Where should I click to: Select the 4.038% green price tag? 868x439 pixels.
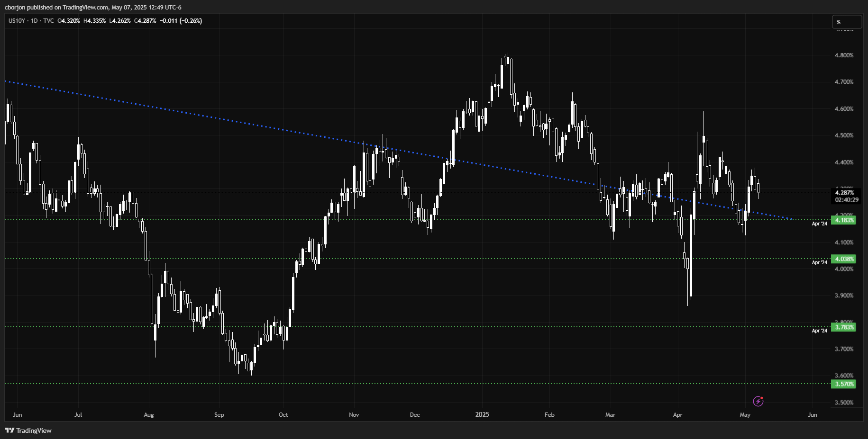pos(844,259)
